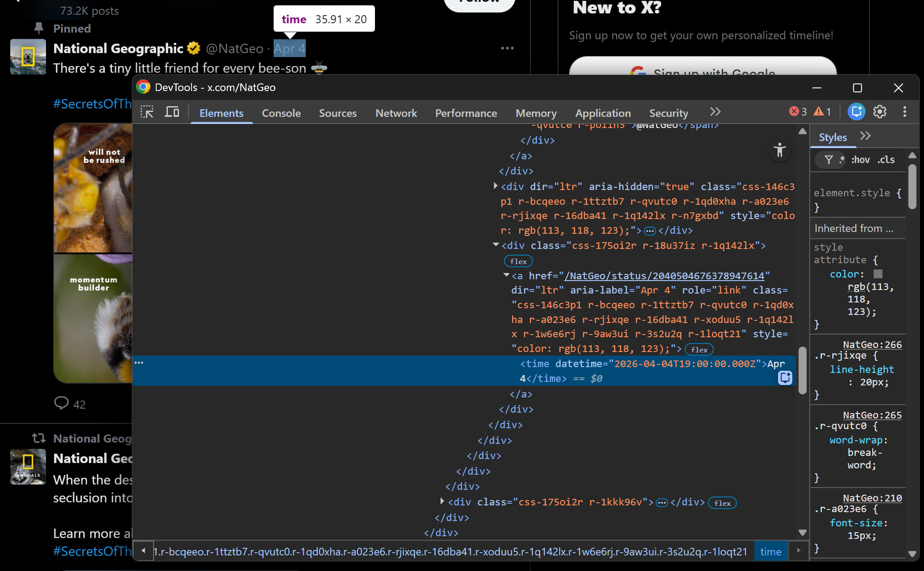Toggle flex badge on the anchor element
The image size is (924, 571).
pyautogui.click(x=699, y=350)
